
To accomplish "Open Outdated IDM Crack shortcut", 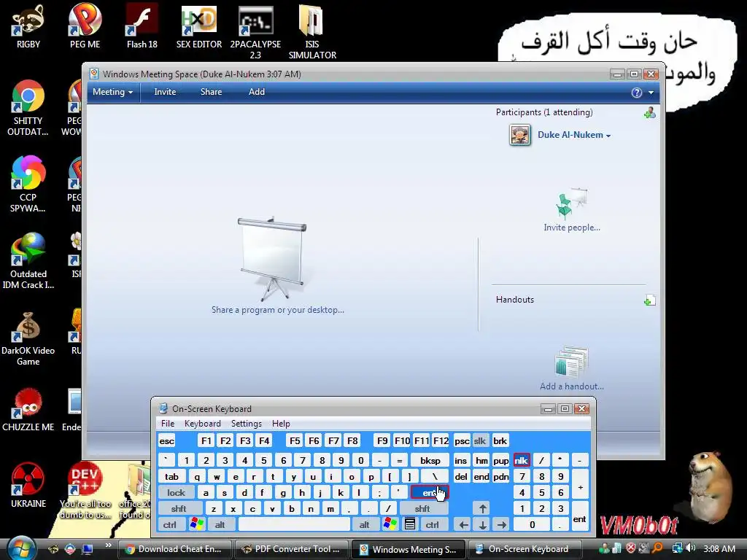I will [28, 261].
